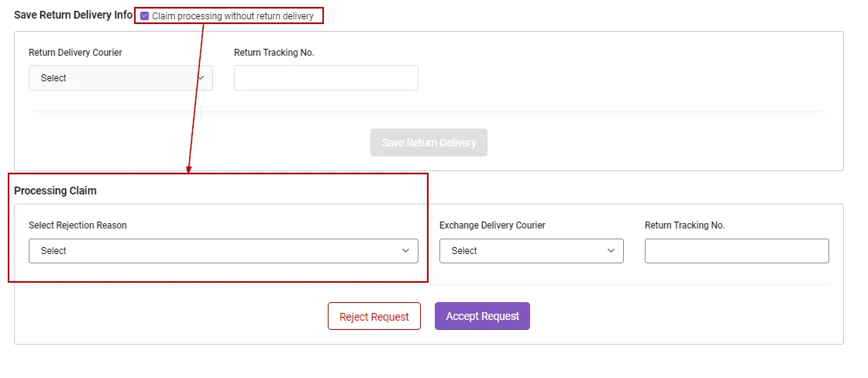Image resolution: width=868 pixels, height=378 pixels.
Task: Click the "Select Rejection Reason" field label
Action: (x=77, y=225)
